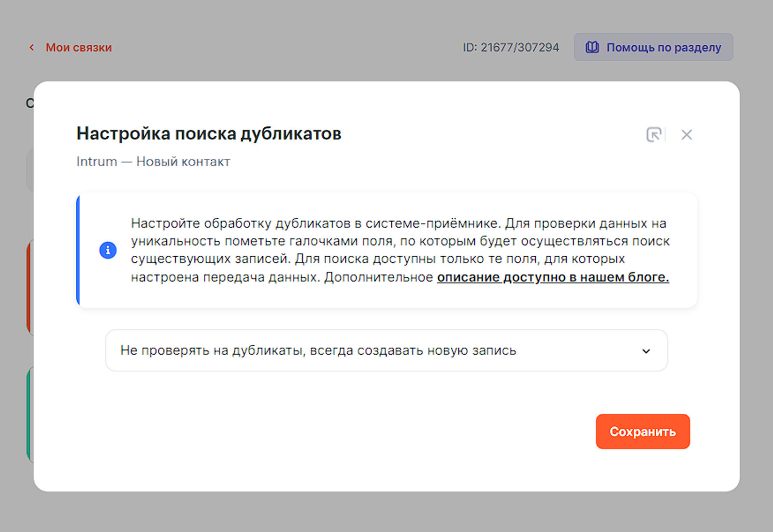Click the blue left border of the info box
Screen dimensions: 773x532
pyautogui.click(x=78, y=250)
